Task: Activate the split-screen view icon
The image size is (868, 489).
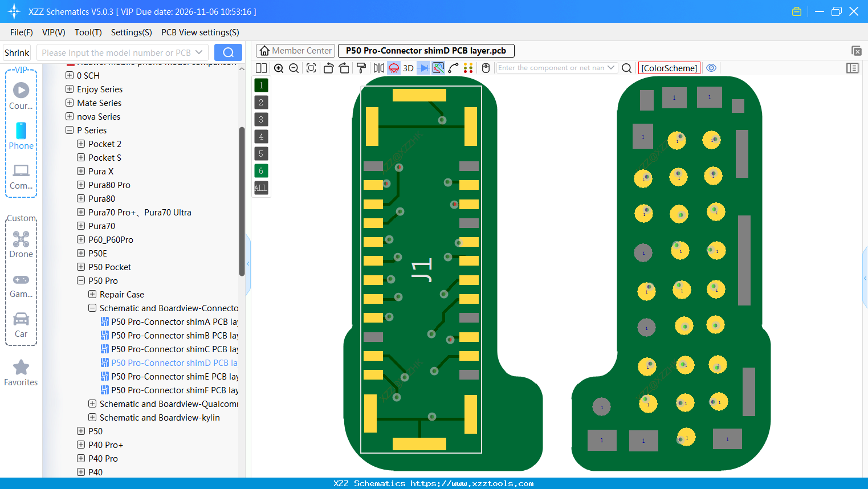Action: pyautogui.click(x=261, y=68)
